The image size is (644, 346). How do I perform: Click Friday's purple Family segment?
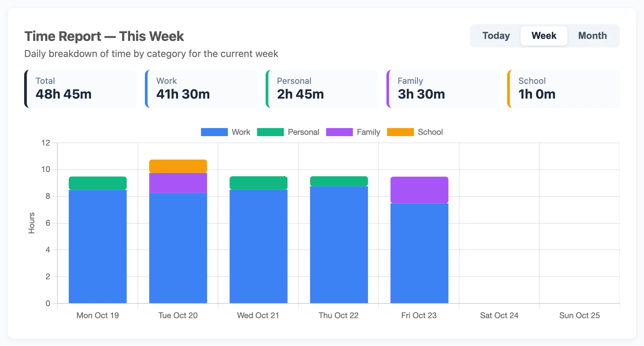point(419,190)
